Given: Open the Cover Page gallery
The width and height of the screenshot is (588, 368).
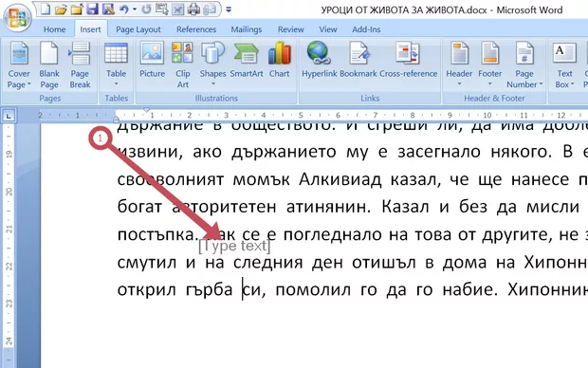Looking at the screenshot, I should coord(19,64).
